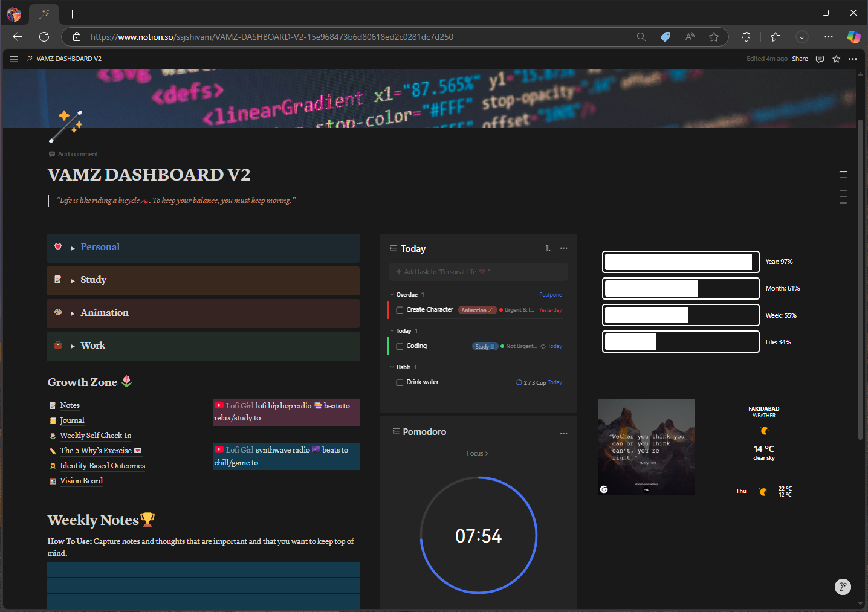The width and height of the screenshot is (868, 612).
Task: Expand the Work toggle section
Action: pos(73,346)
